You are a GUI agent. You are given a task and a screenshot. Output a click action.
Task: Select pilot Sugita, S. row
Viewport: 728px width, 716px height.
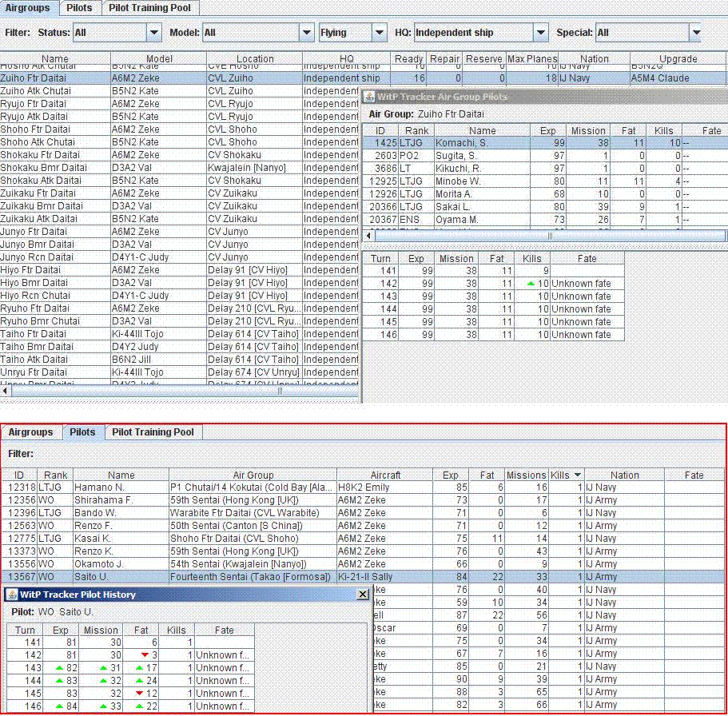[545, 156]
